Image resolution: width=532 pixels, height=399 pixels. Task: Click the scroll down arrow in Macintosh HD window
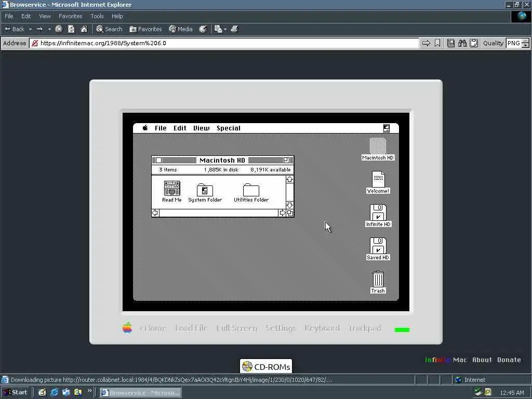click(x=289, y=205)
